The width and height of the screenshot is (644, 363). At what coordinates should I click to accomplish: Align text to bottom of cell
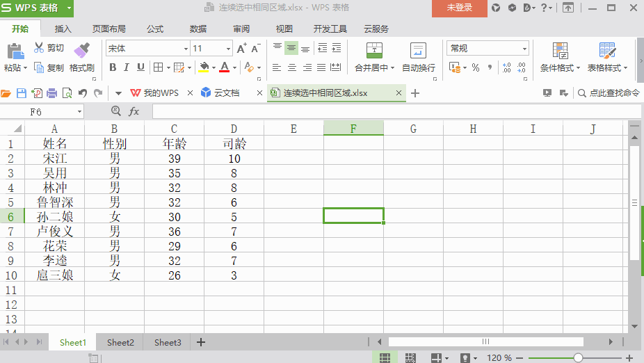coord(305,48)
